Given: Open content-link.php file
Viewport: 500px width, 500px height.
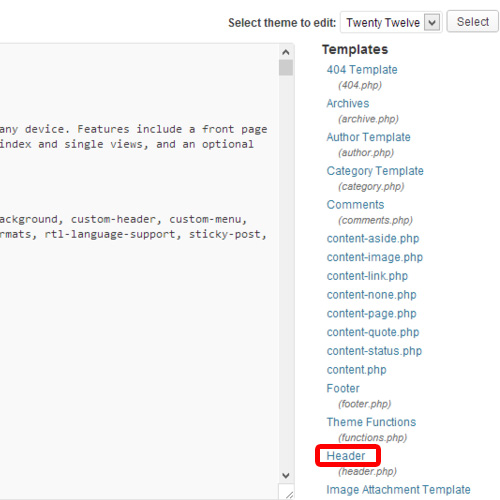Looking at the screenshot, I should (x=367, y=276).
